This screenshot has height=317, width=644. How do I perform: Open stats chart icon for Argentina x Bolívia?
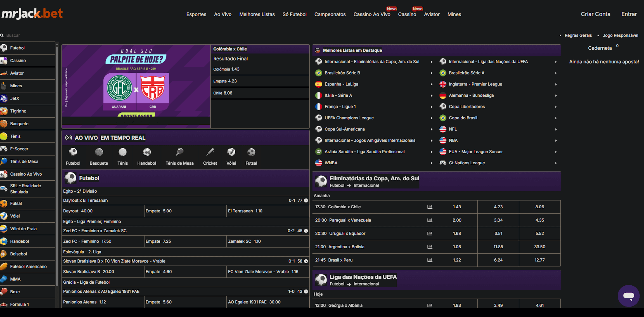coord(430,247)
